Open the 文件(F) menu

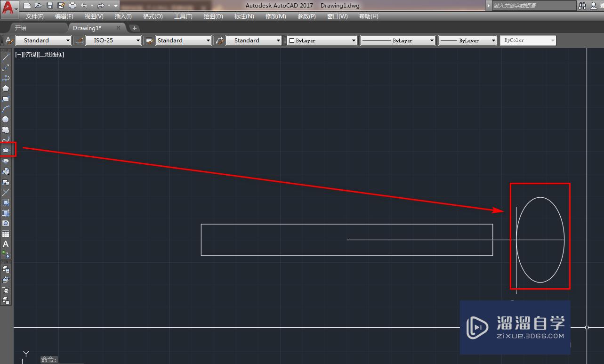pos(35,16)
